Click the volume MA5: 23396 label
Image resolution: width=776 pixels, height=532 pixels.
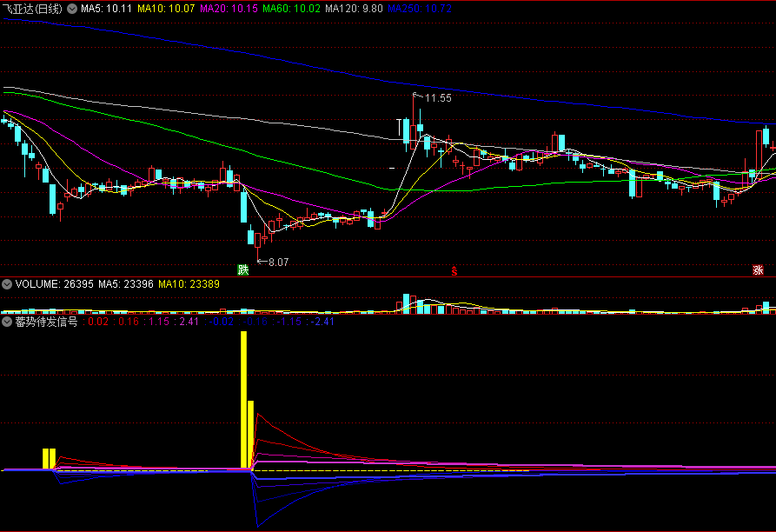126,284
